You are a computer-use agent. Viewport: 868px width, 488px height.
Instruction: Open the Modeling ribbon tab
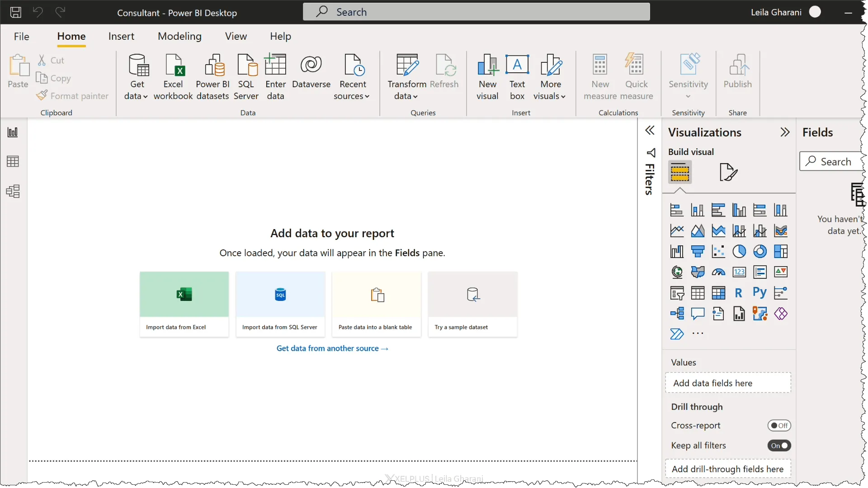coord(179,36)
